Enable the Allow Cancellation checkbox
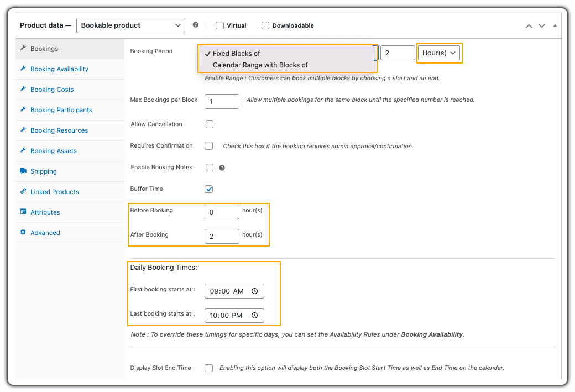The image size is (575, 392). (210, 124)
